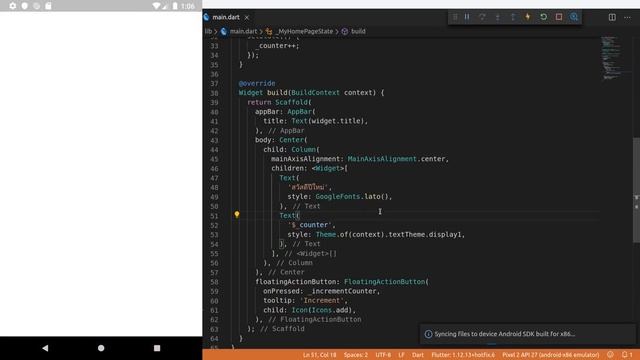Screen dimensions: 640x360
Task: Select file encoding UTF-8 in status bar
Action: coord(383,355)
